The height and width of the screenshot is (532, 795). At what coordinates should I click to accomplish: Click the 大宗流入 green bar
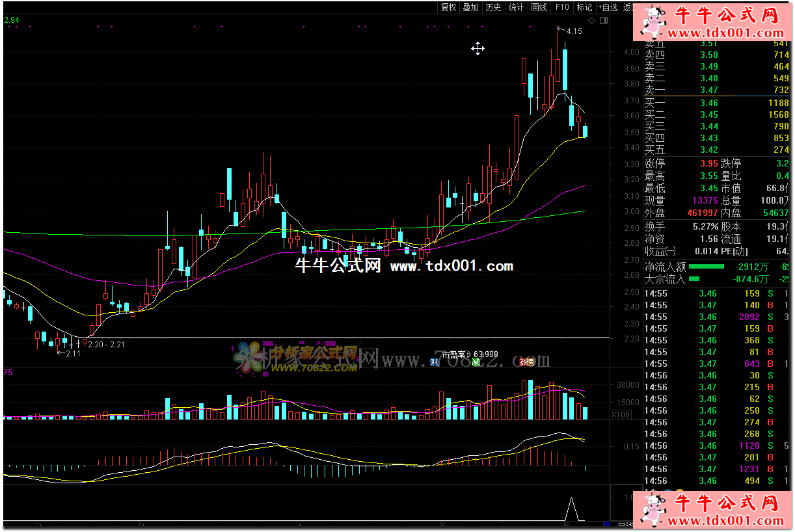pos(694,279)
